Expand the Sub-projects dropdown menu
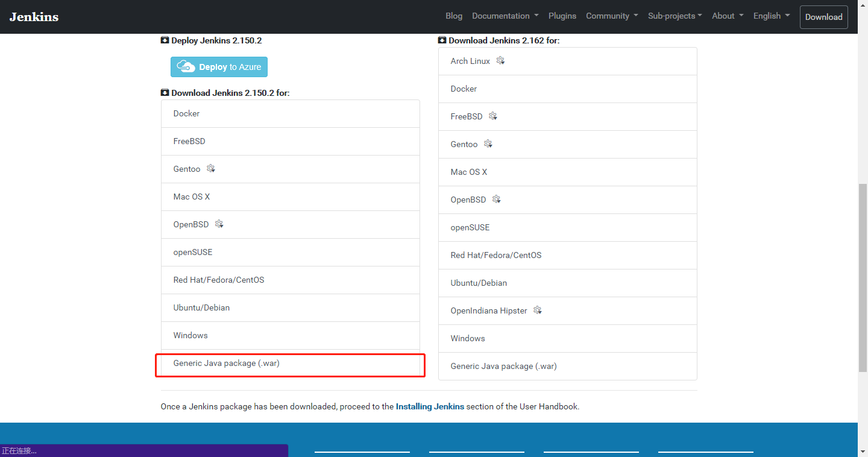 [x=675, y=16]
